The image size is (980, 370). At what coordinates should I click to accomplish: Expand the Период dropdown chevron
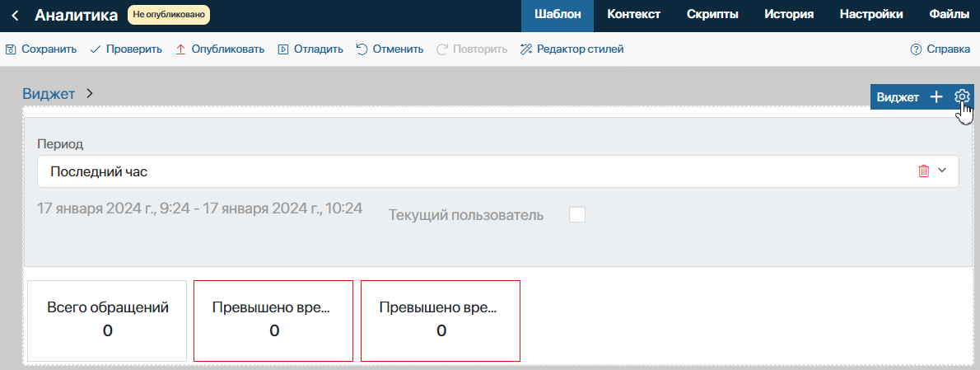(x=943, y=170)
